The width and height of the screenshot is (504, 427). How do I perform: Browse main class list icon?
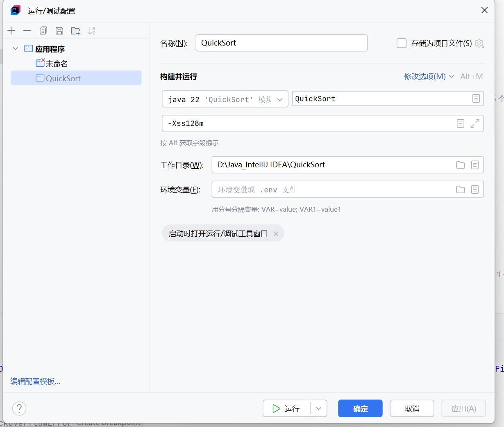pos(476,98)
